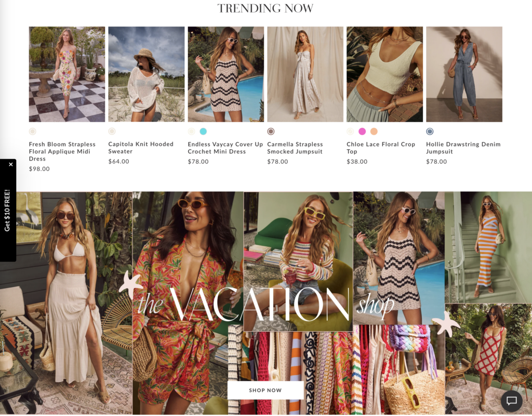
Task: Select cream swatch for Fresh Bloom dress
Action: [33, 132]
